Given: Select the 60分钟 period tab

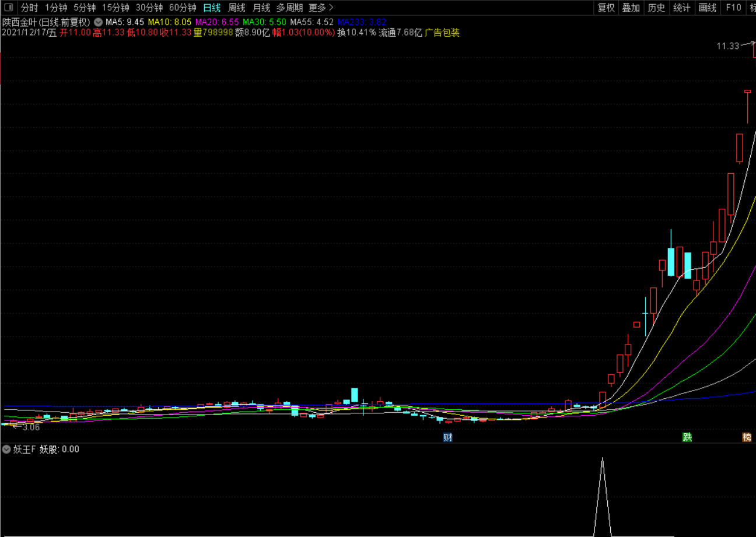Looking at the screenshot, I should point(183,8).
